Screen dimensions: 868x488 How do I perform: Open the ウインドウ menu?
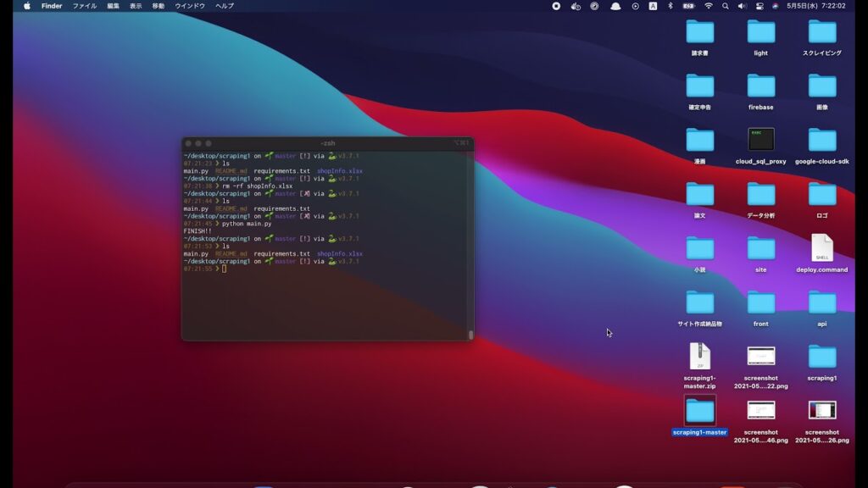(x=189, y=6)
